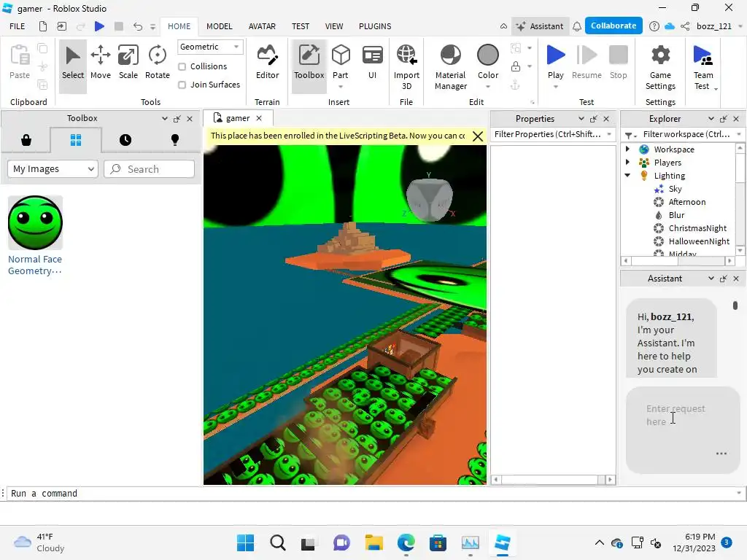Click the new file icon in quick access bar
Viewport: 747px width, 560px height.
[x=43, y=26]
